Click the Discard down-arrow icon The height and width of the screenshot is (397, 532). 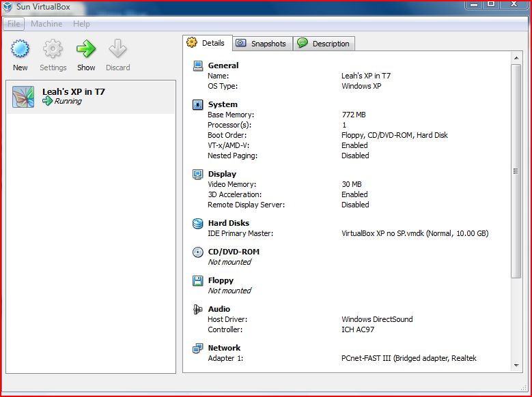117,49
